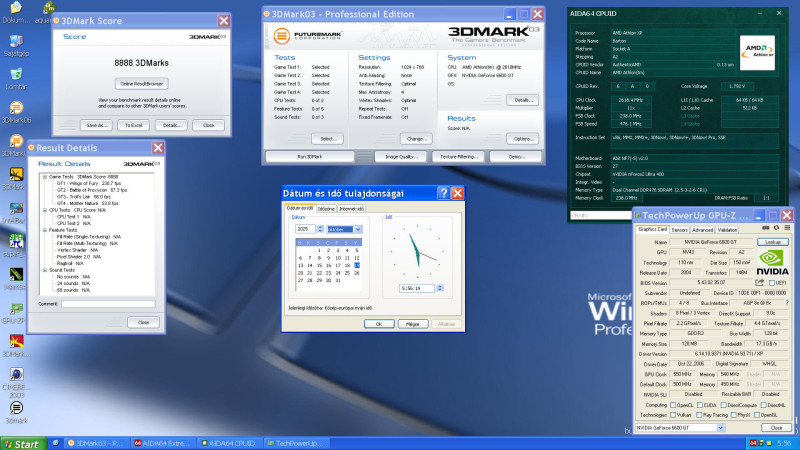This screenshot has width=800, height=450.
Task: Click the time spinner arrows
Action: coord(440,288)
